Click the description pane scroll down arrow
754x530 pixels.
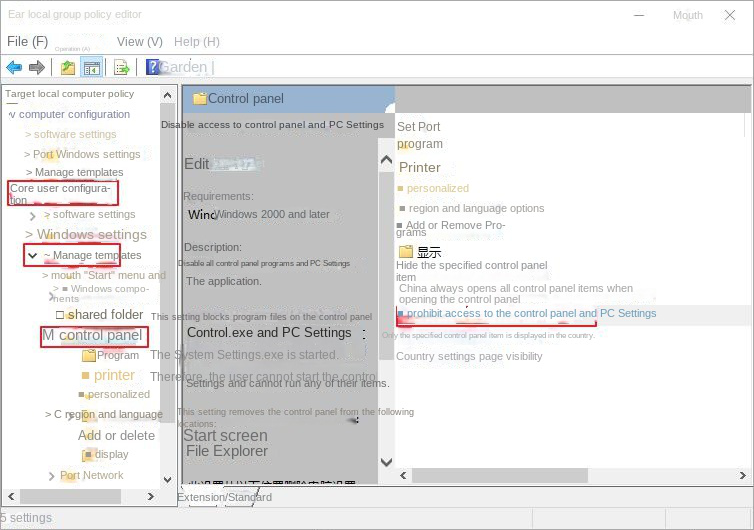pos(386,462)
